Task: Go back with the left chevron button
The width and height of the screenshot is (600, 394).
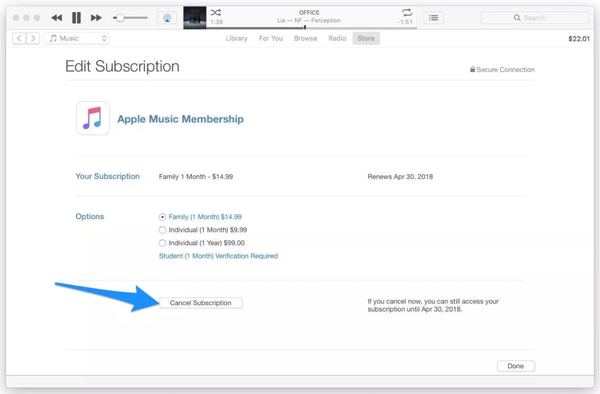Action: [19, 38]
